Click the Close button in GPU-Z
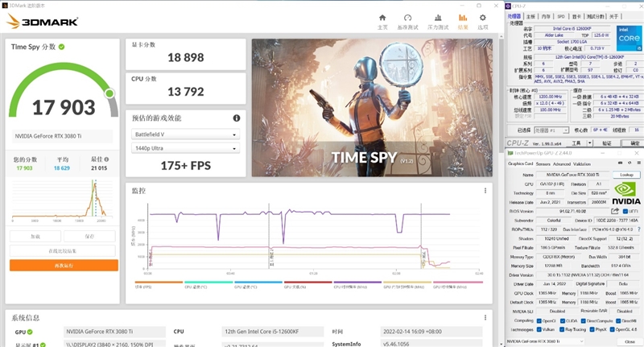 pos(630,341)
